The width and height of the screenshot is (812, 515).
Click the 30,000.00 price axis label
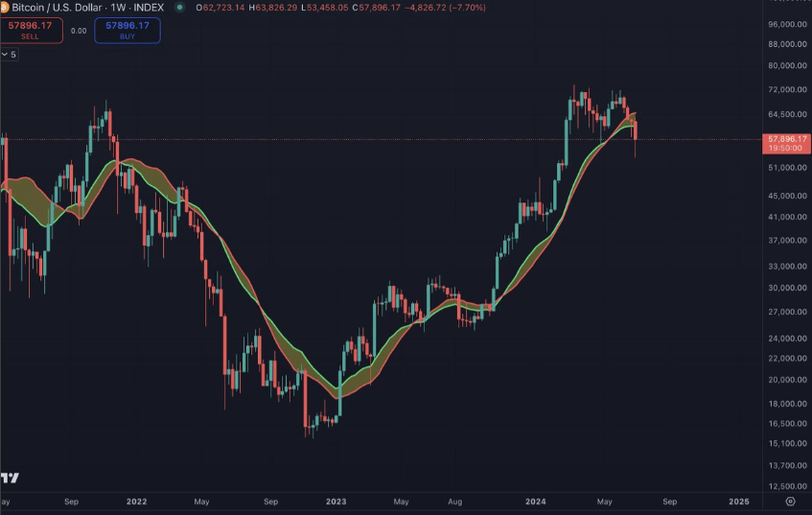788,288
